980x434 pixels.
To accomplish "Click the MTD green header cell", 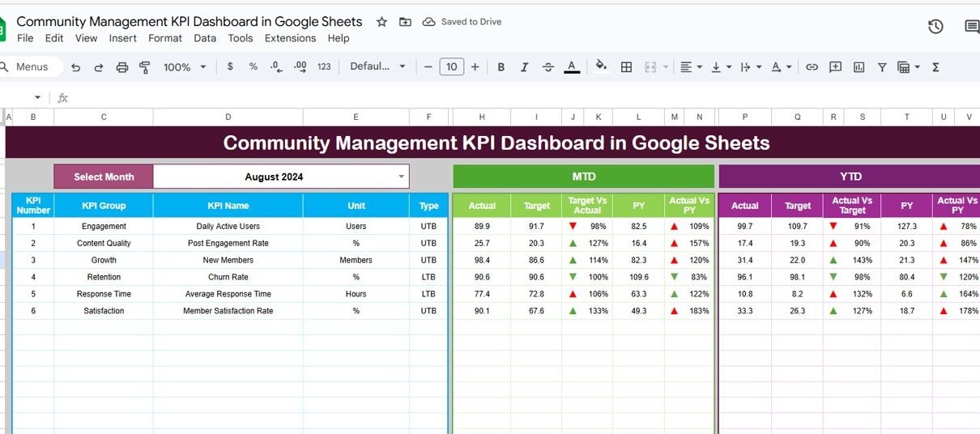I will [x=583, y=177].
